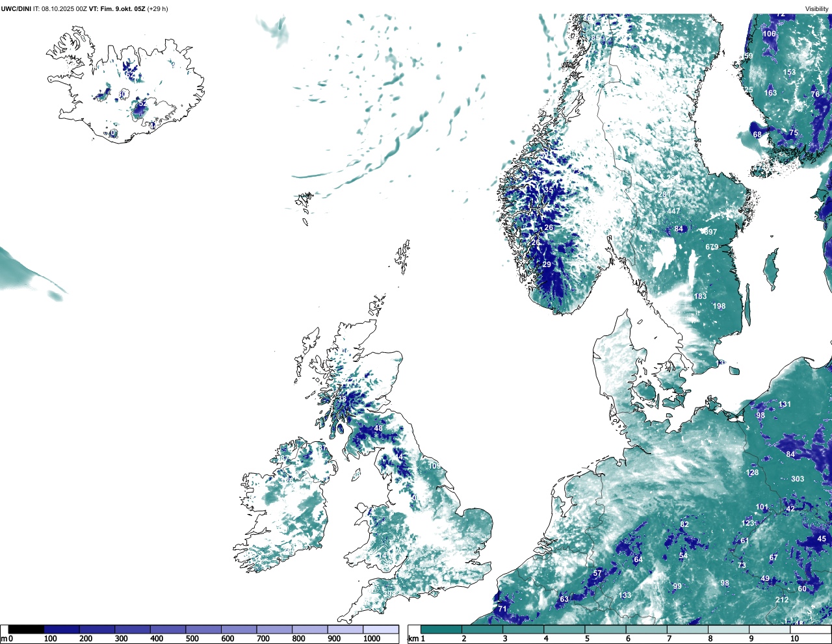Screen dimensions: 832x644
Task: Click the '128' value in eastern Germany
Action: point(752,472)
